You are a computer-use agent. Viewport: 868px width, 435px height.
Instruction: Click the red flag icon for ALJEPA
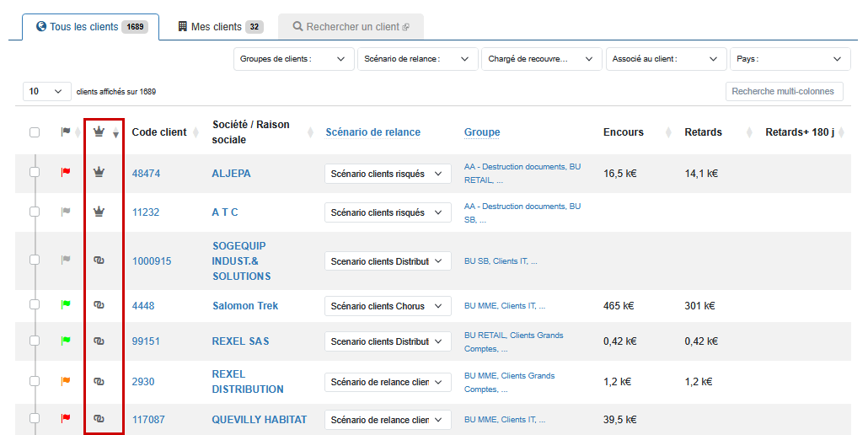tap(66, 172)
